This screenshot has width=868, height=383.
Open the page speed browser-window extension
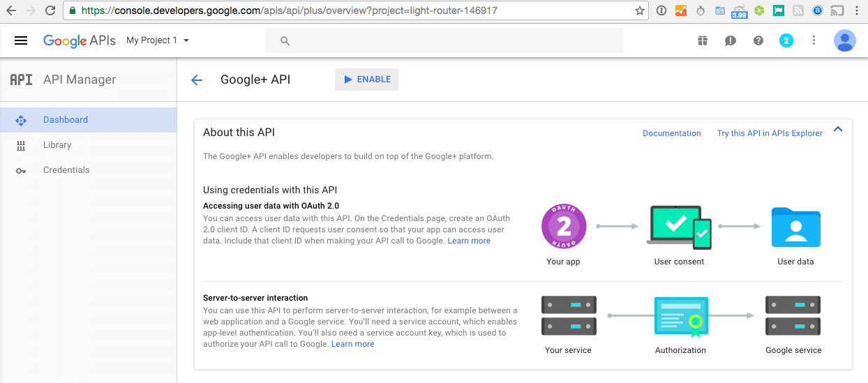719,10
